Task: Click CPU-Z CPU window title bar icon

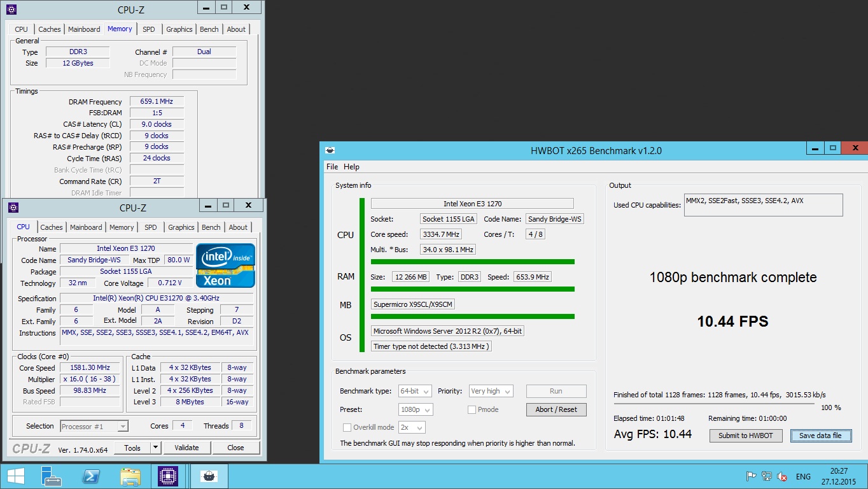Action: point(13,208)
